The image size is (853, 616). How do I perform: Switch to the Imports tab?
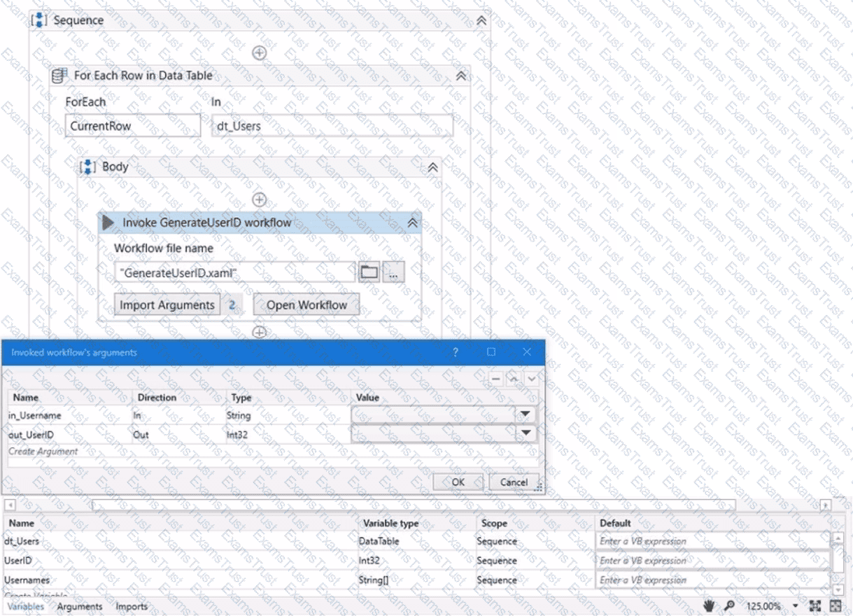pos(132,607)
